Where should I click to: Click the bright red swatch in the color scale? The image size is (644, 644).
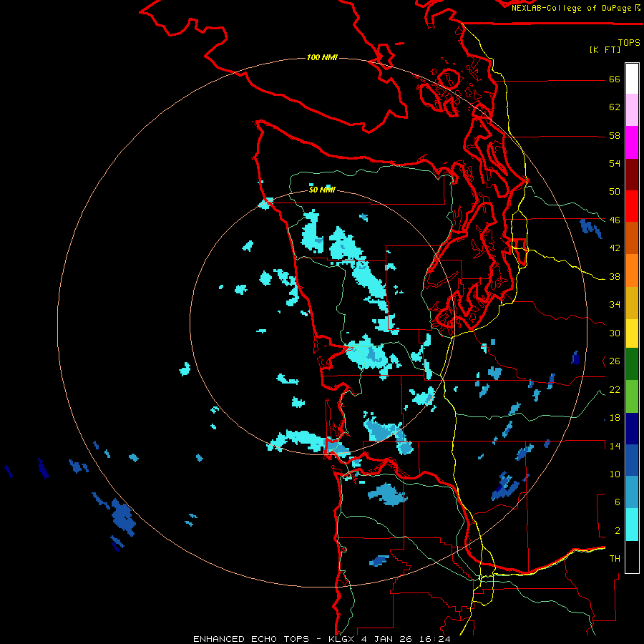(632, 206)
